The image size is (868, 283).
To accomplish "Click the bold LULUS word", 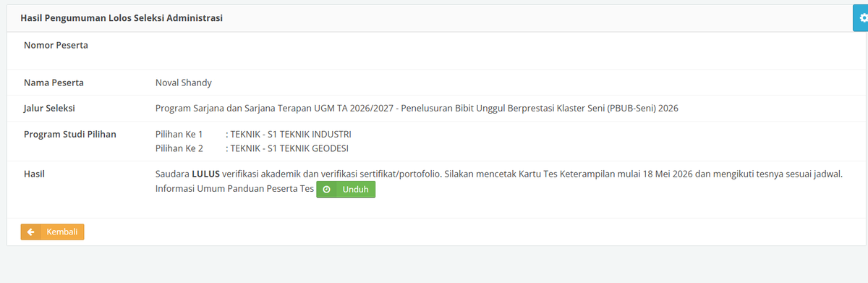I will click(206, 174).
